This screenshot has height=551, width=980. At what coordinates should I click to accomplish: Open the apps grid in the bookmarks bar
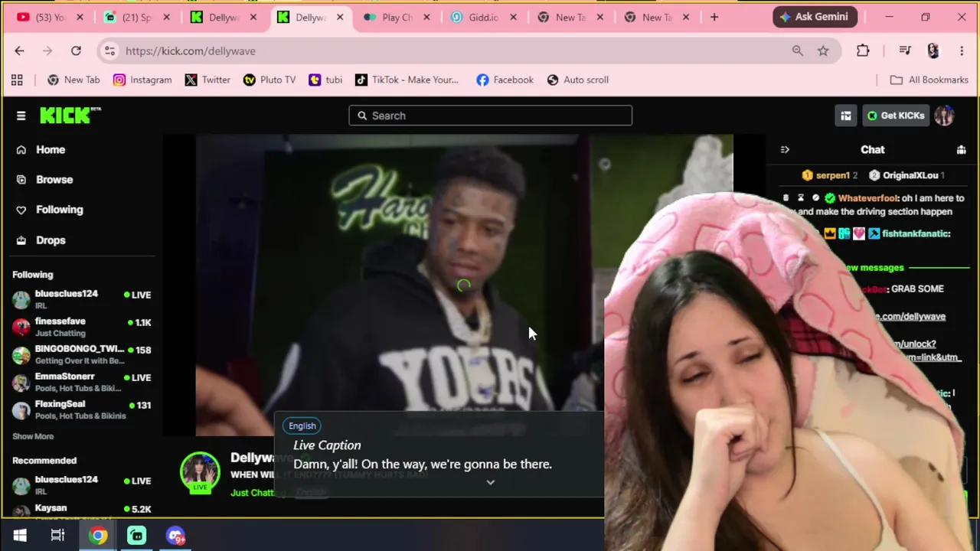click(x=17, y=80)
